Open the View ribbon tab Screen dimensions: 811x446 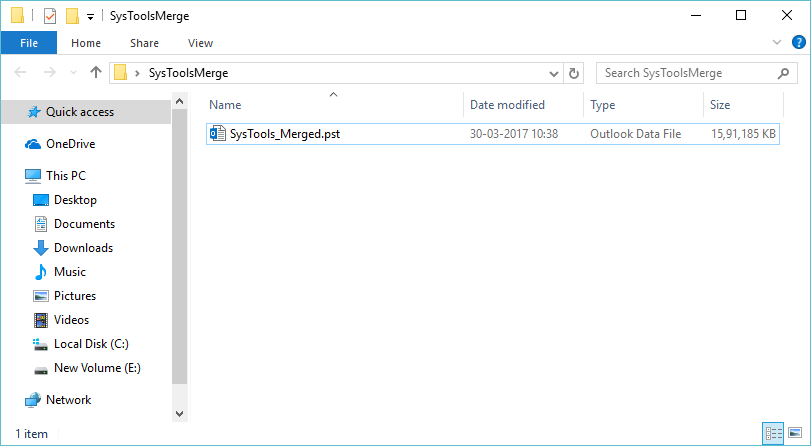(200, 43)
